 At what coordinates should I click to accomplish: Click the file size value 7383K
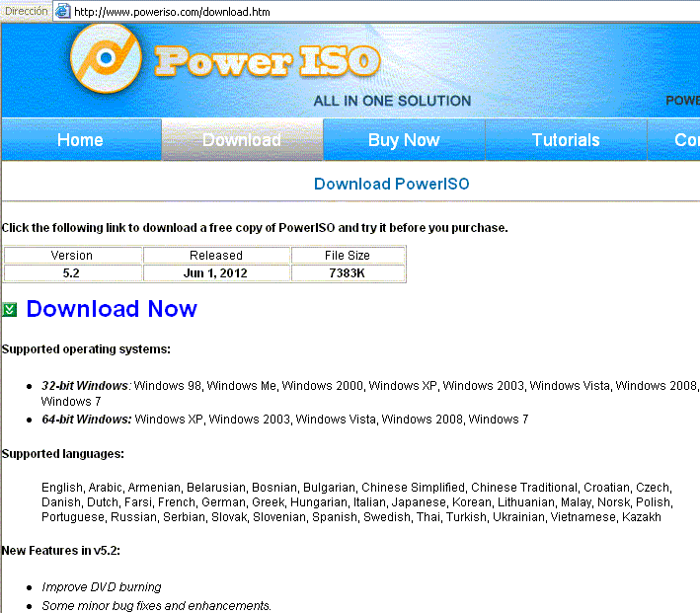click(x=348, y=273)
